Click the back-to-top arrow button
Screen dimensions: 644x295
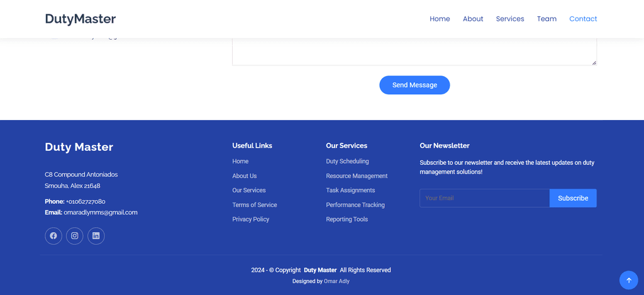coord(628,280)
